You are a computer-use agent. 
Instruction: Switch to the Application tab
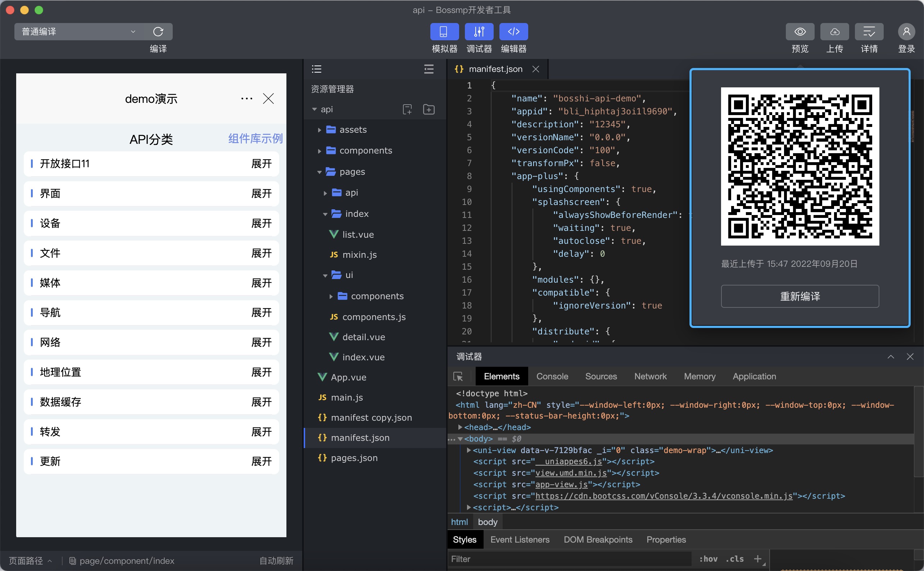tap(754, 376)
